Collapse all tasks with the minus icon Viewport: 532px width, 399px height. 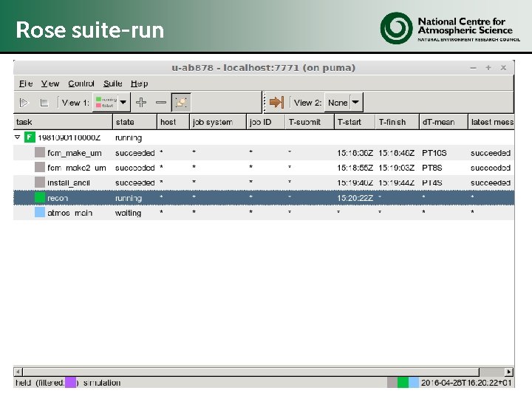click(x=161, y=102)
